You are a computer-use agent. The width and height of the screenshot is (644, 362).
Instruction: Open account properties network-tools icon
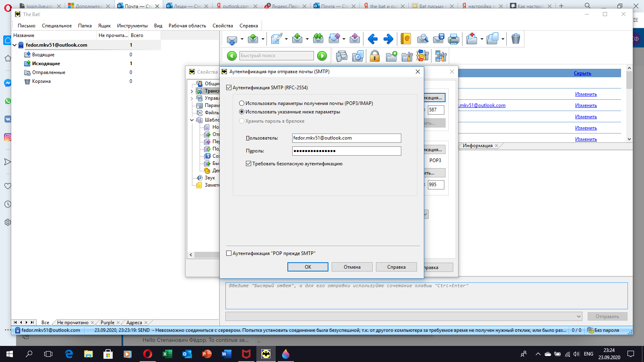pyautogui.click(x=441, y=56)
